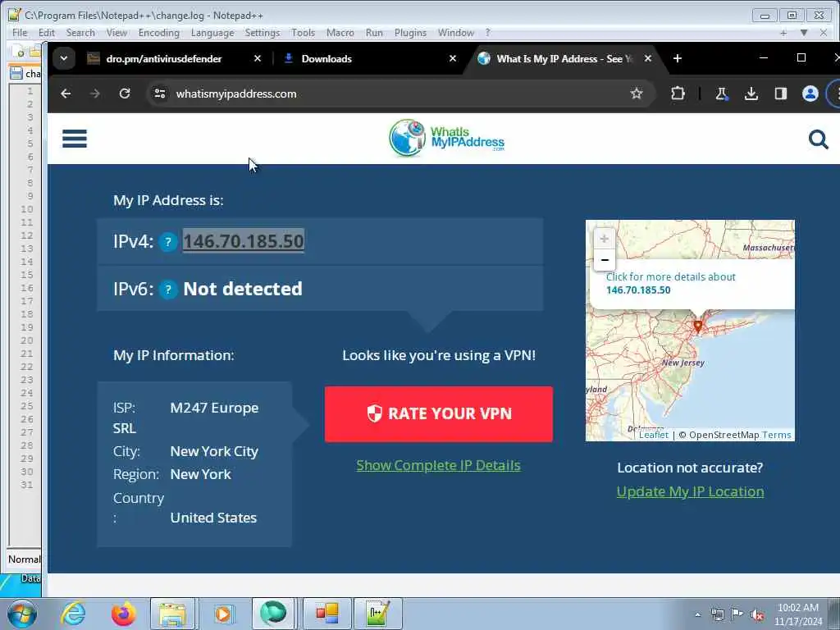The height and width of the screenshot is (630, 840).
Task: Open the tab search dropdown arrow
Action: (x=64, y=58)
